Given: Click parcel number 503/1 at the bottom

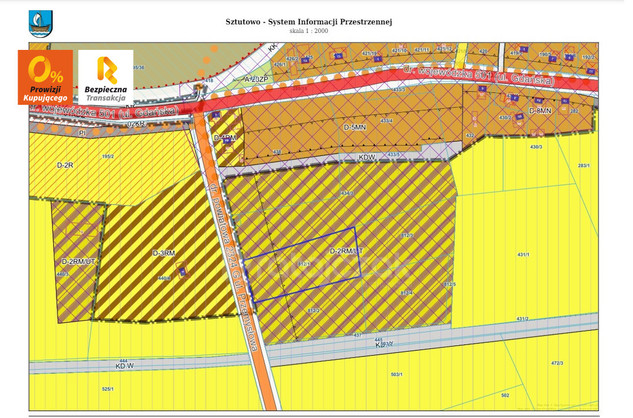Looking at the screenshot, I should pyautogui.click(x=395, y=375).
